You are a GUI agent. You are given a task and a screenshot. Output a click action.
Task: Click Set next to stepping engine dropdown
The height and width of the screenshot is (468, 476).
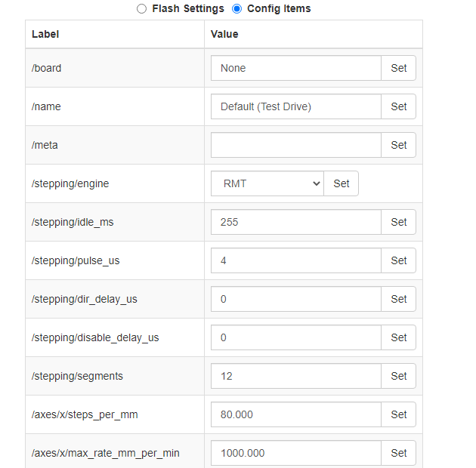(342, 183)
